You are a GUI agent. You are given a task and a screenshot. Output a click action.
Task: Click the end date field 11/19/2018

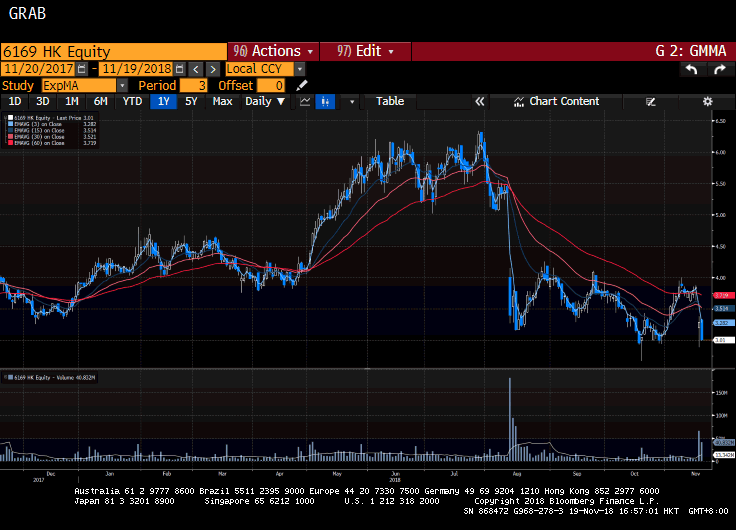point(137,69)
